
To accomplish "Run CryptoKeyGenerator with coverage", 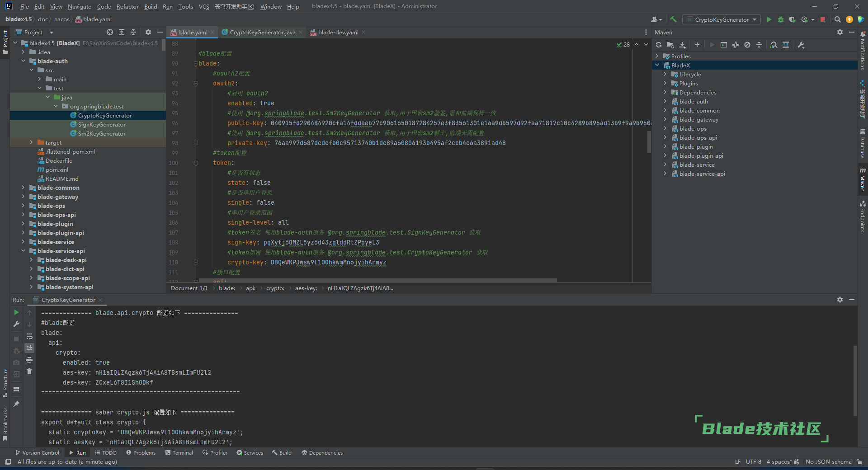I will click(x=793, y=19).
